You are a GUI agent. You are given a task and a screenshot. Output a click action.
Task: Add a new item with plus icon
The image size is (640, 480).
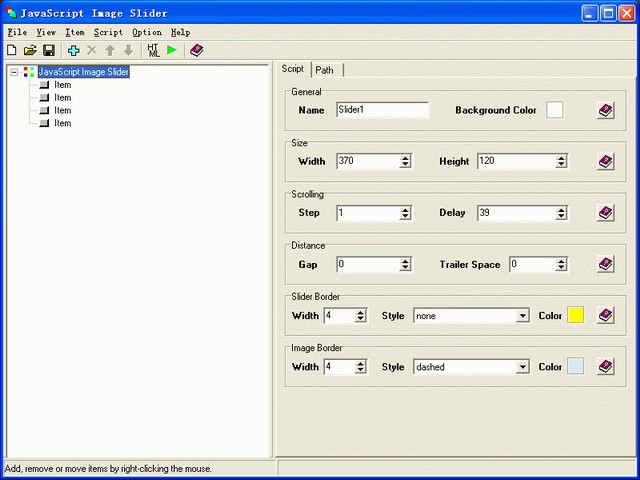pyautogui.click(x=74, y=50)
